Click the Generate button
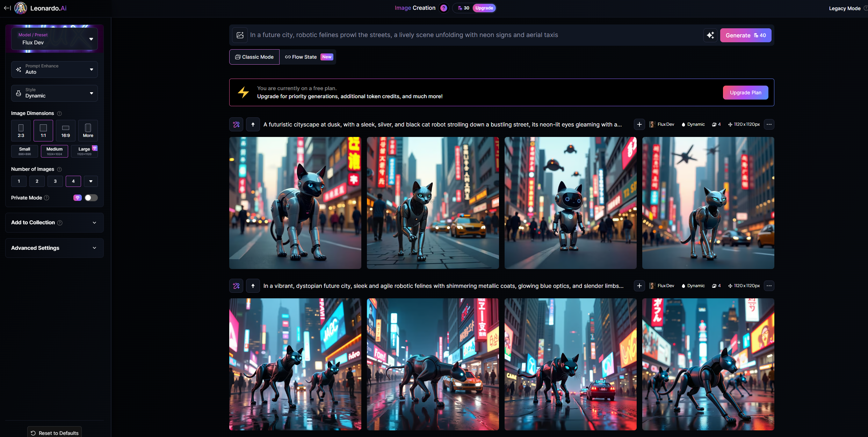Screen dimensions: 868x437 745,35
